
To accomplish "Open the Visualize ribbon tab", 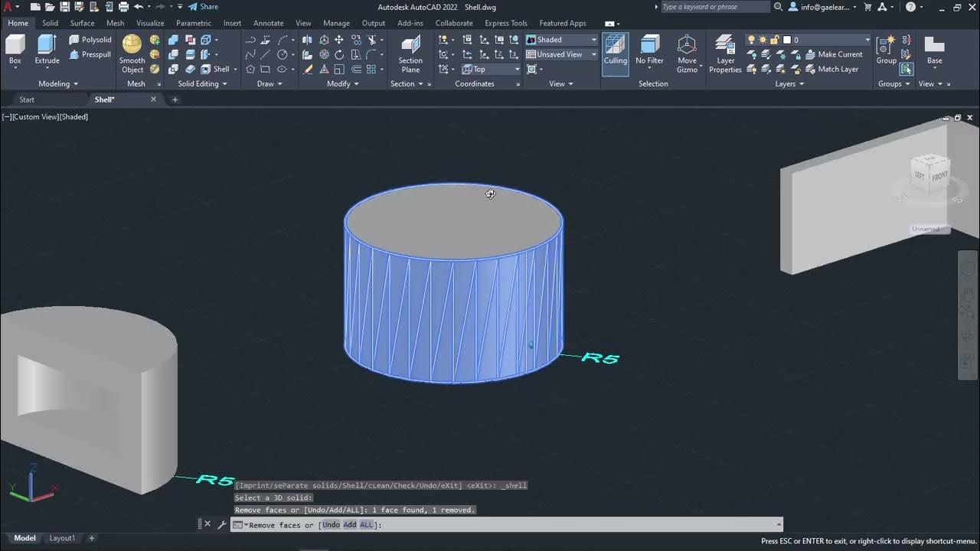I will click(x=150, y=23).
